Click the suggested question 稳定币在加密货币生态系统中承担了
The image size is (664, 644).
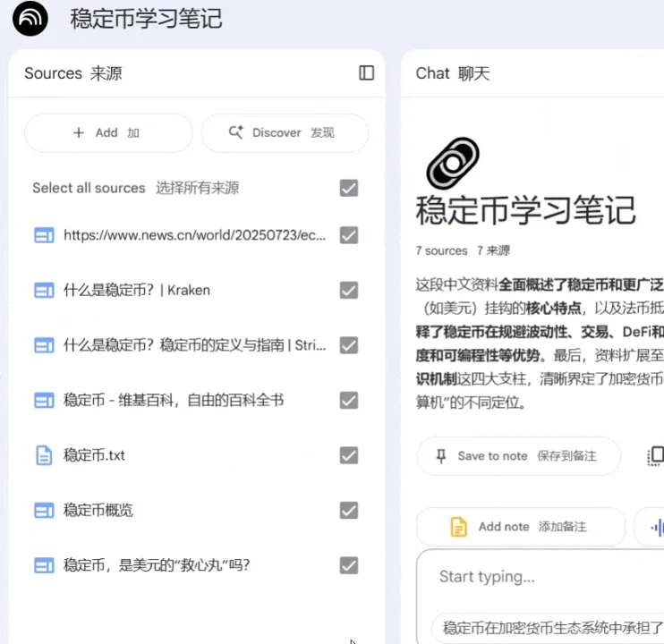coord(548,628)
